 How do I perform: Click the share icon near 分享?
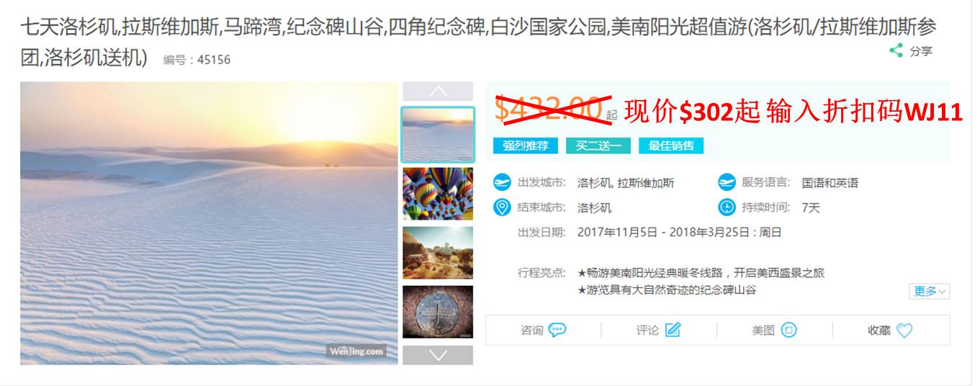coord(896,50)
